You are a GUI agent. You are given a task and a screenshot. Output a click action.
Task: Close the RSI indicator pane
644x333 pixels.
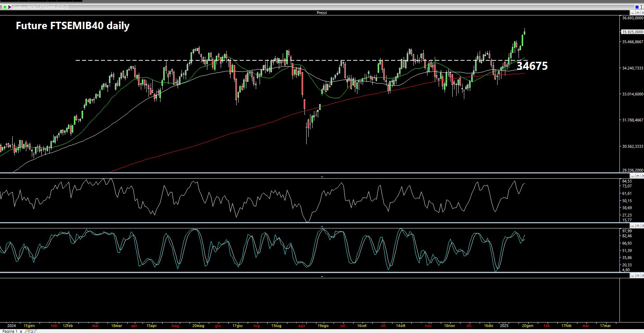click(642, 176)
